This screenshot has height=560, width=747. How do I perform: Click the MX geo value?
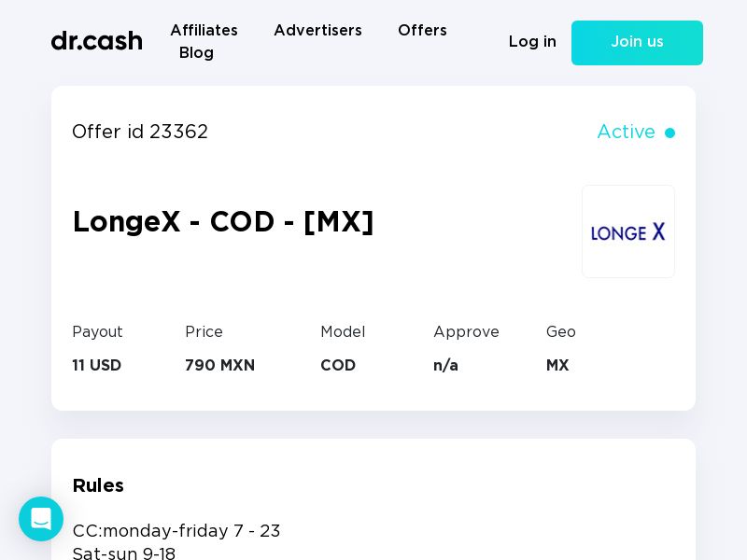(557, 366)
